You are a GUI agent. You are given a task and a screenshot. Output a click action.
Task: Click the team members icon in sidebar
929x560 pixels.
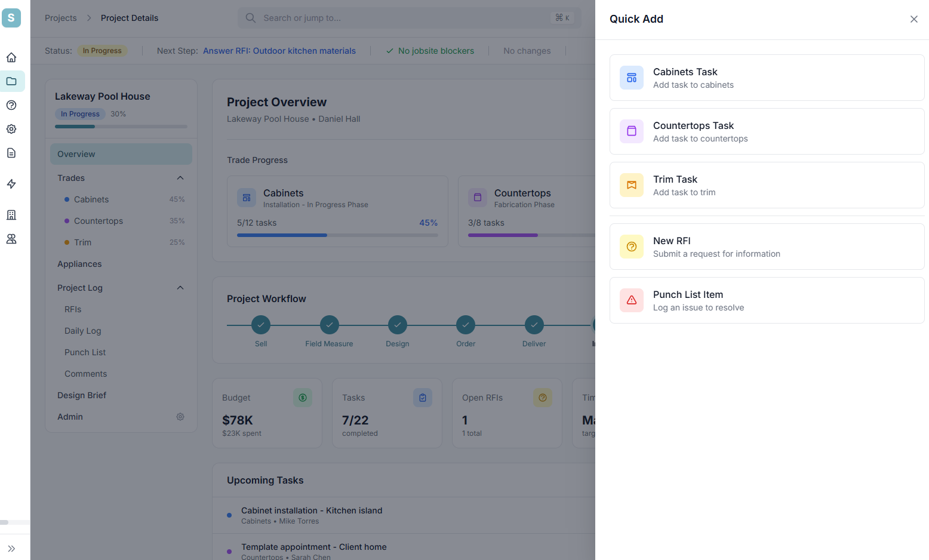pos(11,239)
